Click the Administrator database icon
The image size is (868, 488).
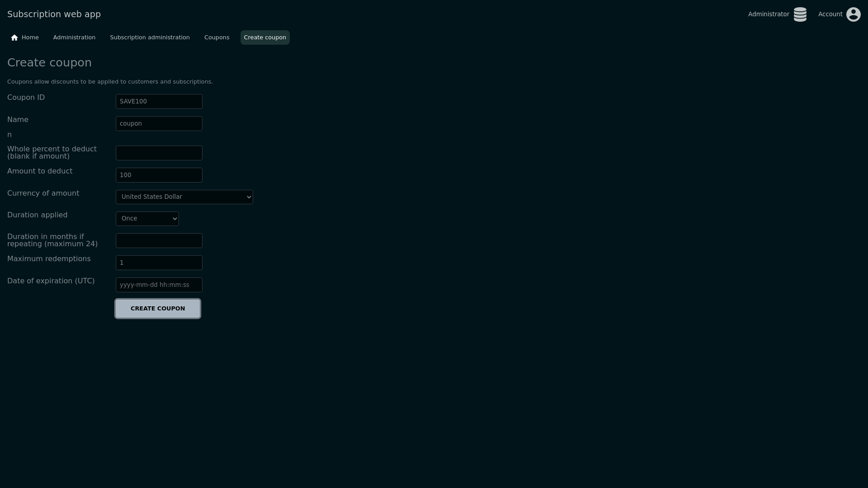(800, 14)
